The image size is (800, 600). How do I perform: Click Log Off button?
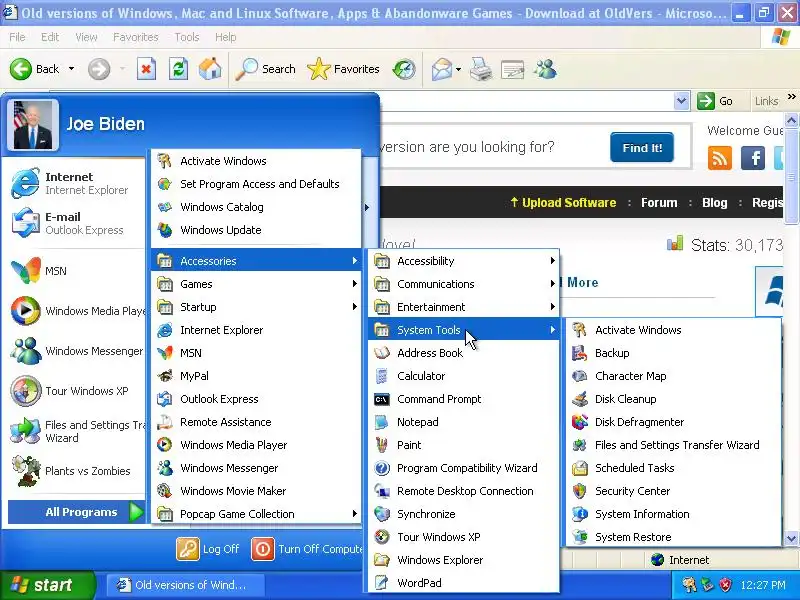coord(208,549)
